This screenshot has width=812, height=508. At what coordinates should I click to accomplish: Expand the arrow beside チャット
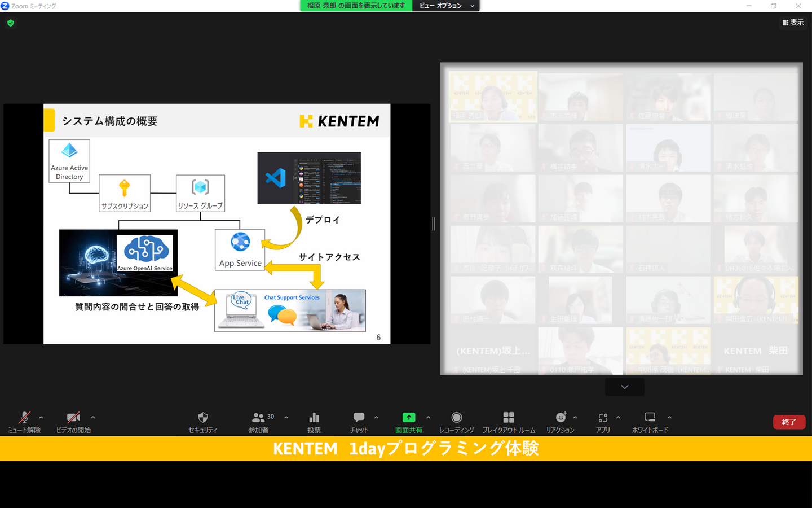pyautogui.click(x=376, y=418)
